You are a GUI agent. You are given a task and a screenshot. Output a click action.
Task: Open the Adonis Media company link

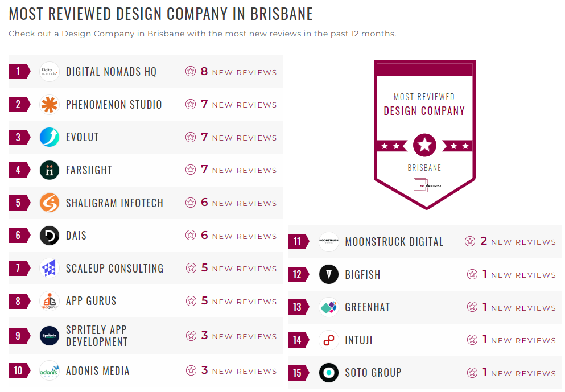tap(98, 371)
